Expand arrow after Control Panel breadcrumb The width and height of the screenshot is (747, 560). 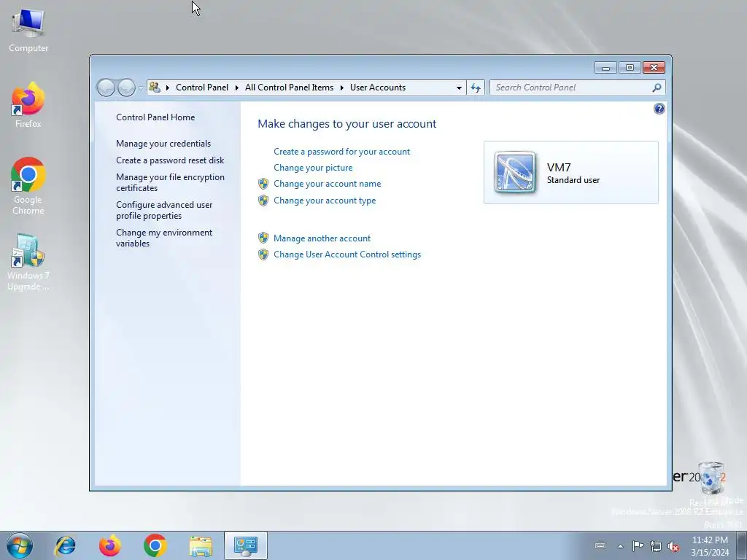(x=237, y=87)
